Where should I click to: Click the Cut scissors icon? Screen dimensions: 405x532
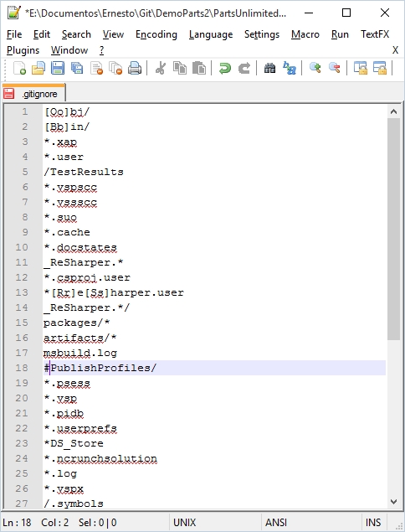tap(161, 68)
